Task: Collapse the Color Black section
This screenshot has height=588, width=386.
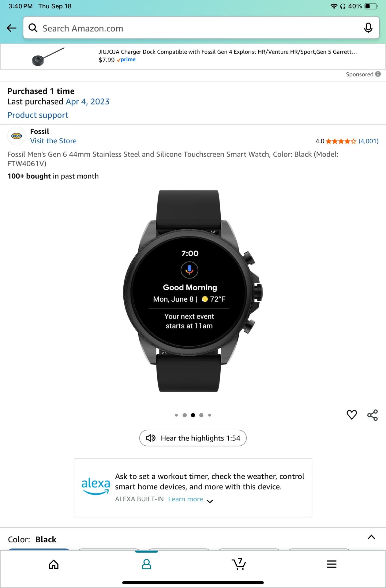Action: [371, 537]
